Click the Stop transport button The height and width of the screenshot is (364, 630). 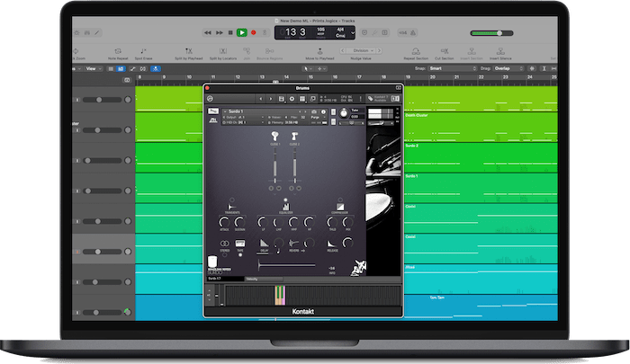(230, 33)
